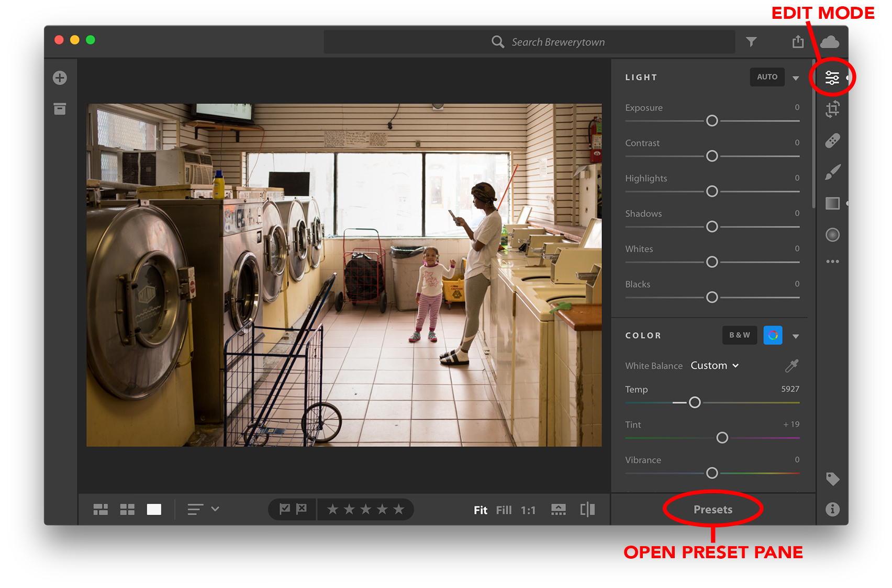Open the Presets pane
Viewport: 892px width, 588px height.
(712, 509)
